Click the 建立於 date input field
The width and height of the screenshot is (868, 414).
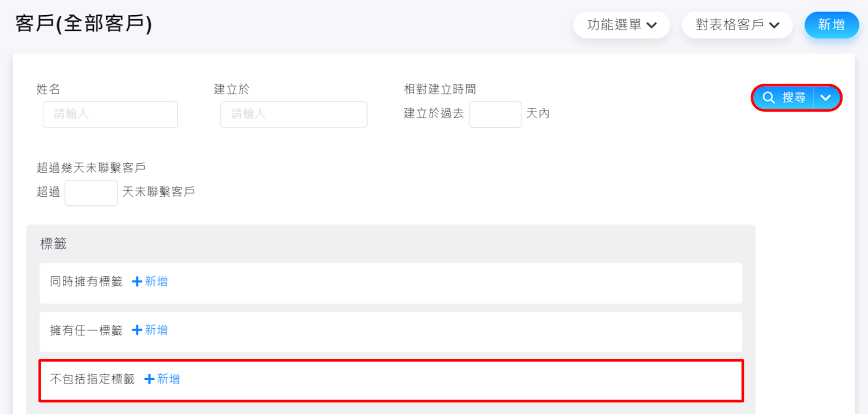[293, 114]
